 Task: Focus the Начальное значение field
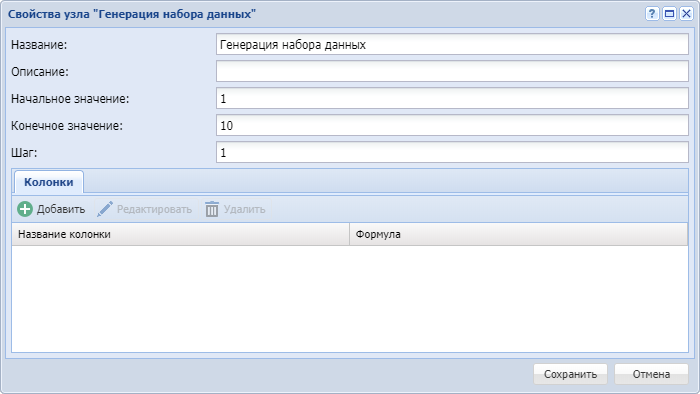[452, 98]
